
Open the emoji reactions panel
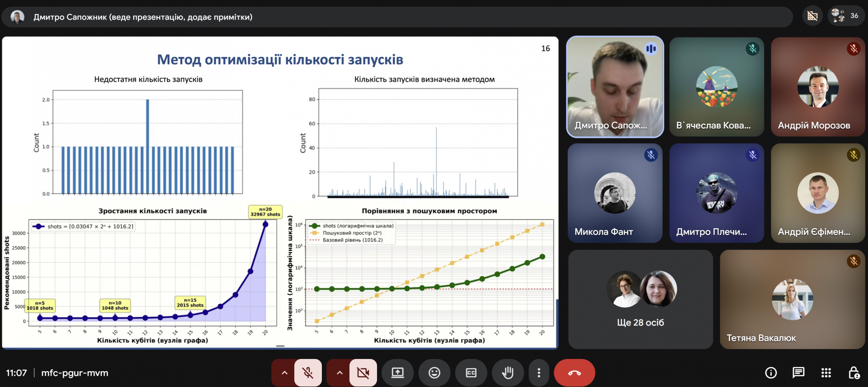[x=434, y=373]
